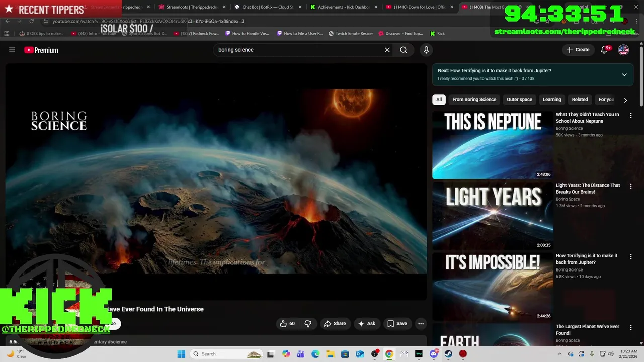The width and height of the screenshot is (644, 362).
Task: Open Microsoft Edge from taskbar
Action: (x=315, y=354)
